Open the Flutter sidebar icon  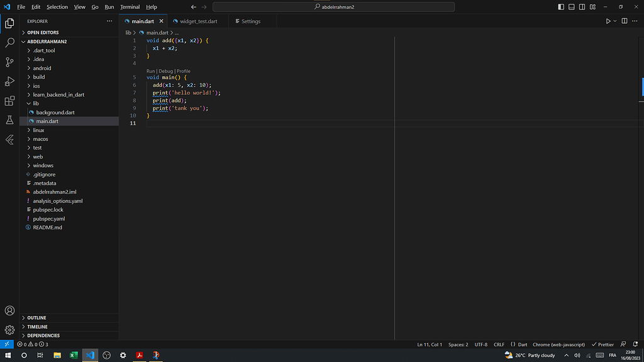pos(9,140)
